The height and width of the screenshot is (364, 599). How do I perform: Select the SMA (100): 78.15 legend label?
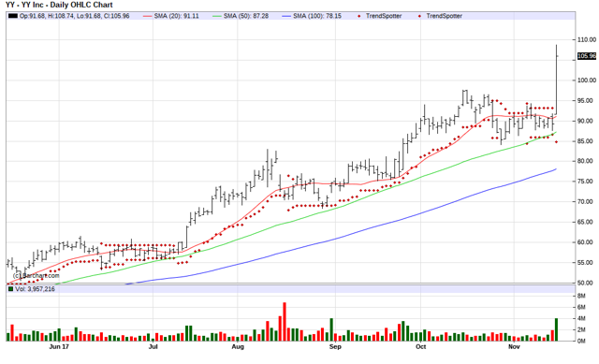click(317, 16)
